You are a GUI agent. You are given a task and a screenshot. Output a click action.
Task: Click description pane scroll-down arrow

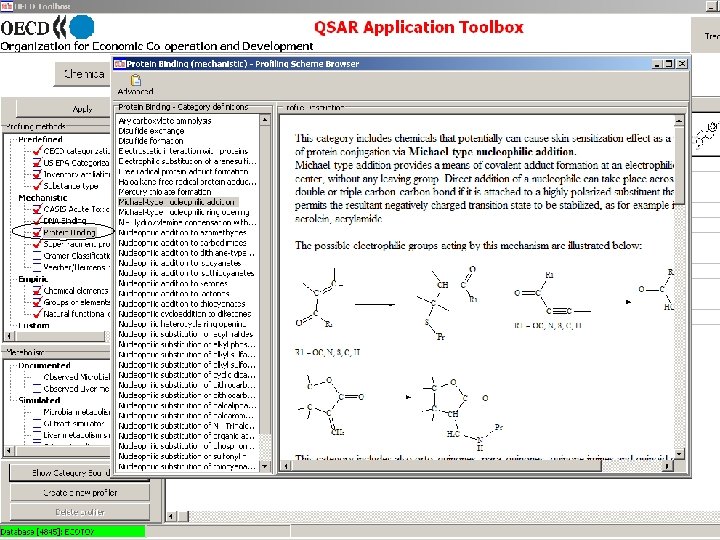coord(679,455)
